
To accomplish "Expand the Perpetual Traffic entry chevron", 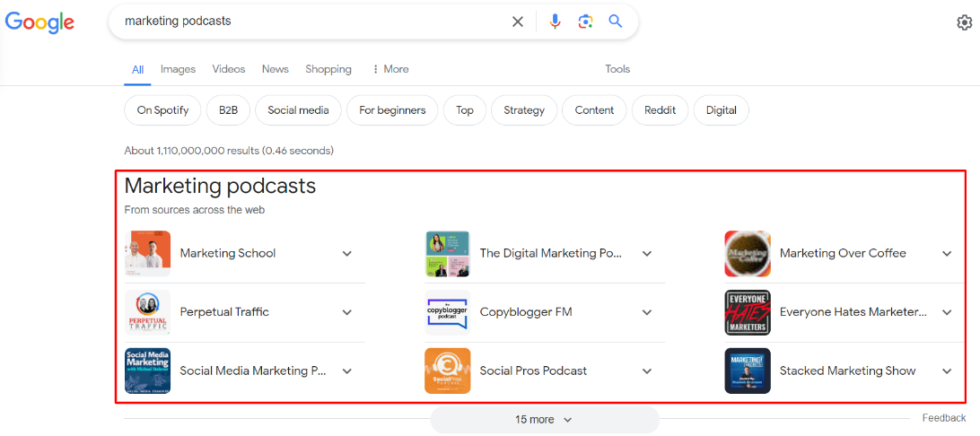I will pyautogui.click(x=347, y=312).
